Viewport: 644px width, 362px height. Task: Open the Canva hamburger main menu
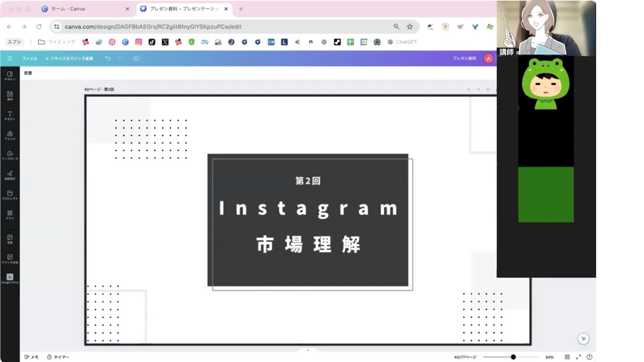tap(10, 58)
